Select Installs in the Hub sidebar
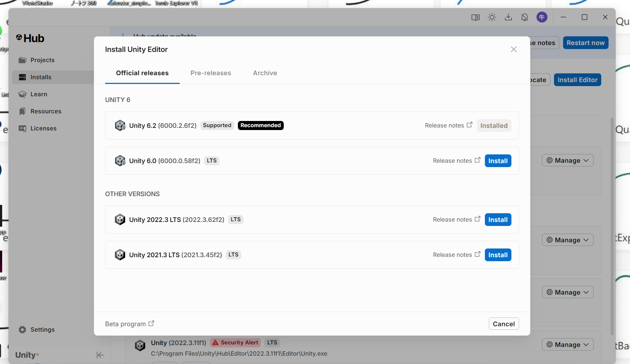Image resolution: width=630 pixels, height=364 pixels. tap(41, 77)
